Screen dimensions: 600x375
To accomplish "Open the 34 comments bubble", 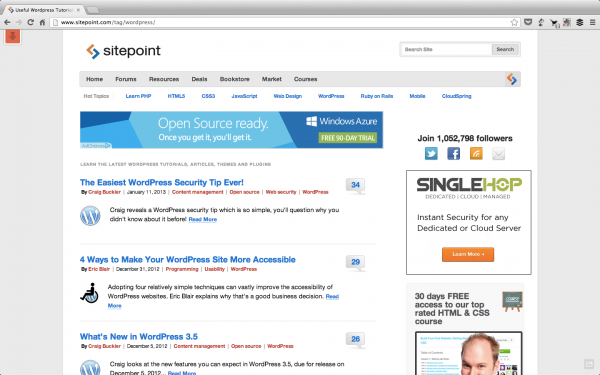I will (355, 185).
